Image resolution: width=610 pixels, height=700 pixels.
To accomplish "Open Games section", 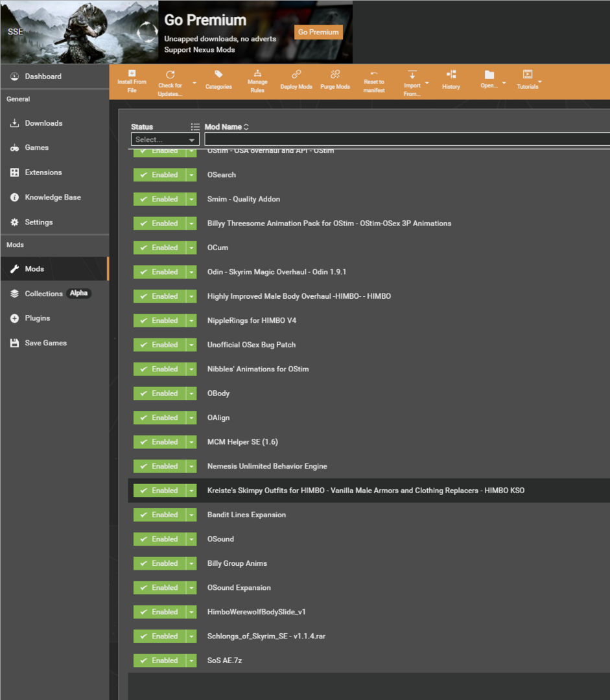I will click(x=54, y=148).
